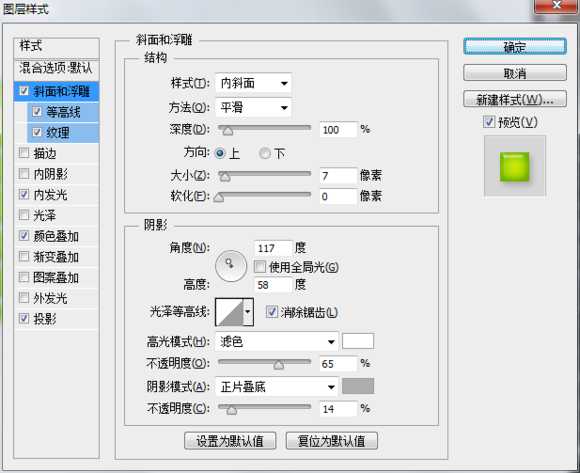580x473 pixels.
Task: Open 阴影模式 正片叠底 dropdown
Action: tap(276, 387)
